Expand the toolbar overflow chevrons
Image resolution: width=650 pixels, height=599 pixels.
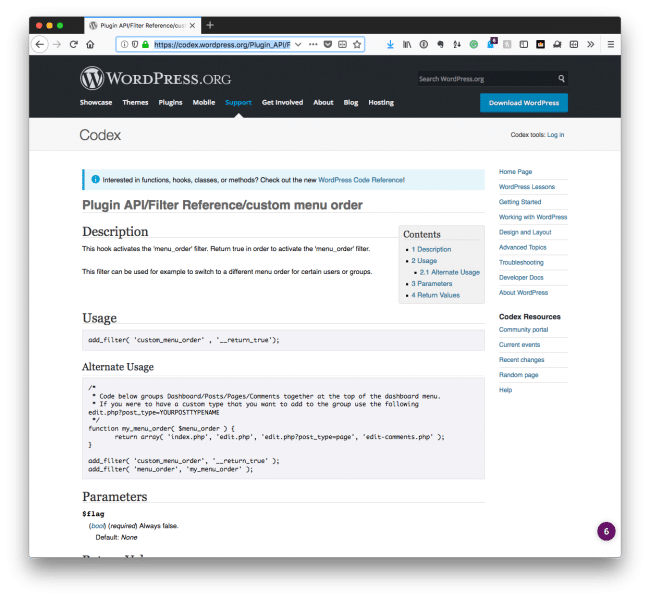click(591, 44)
